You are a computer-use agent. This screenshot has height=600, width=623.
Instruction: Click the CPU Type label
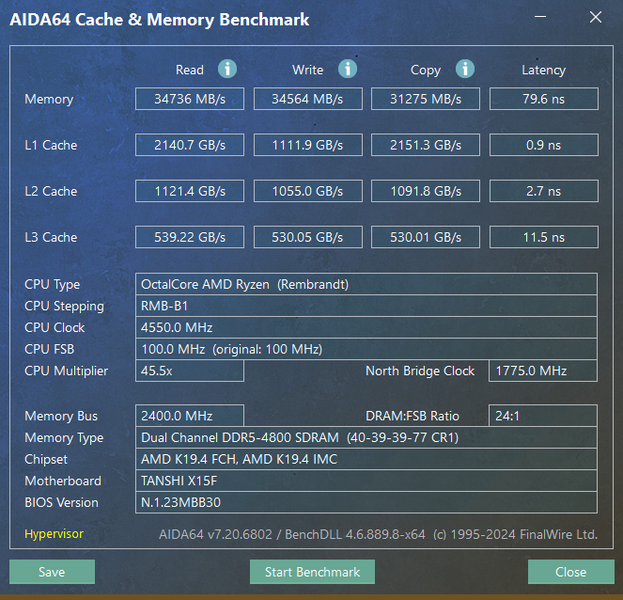[x=52, y=285]
